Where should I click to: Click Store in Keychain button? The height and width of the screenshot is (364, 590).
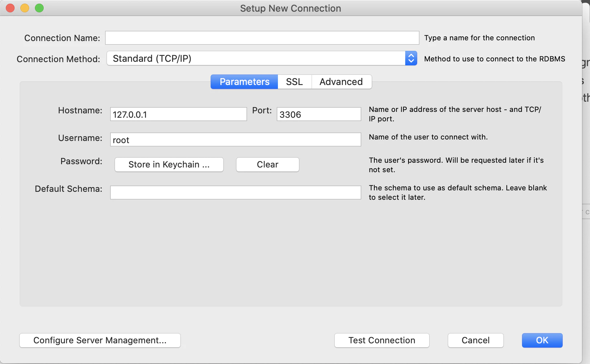169,165
